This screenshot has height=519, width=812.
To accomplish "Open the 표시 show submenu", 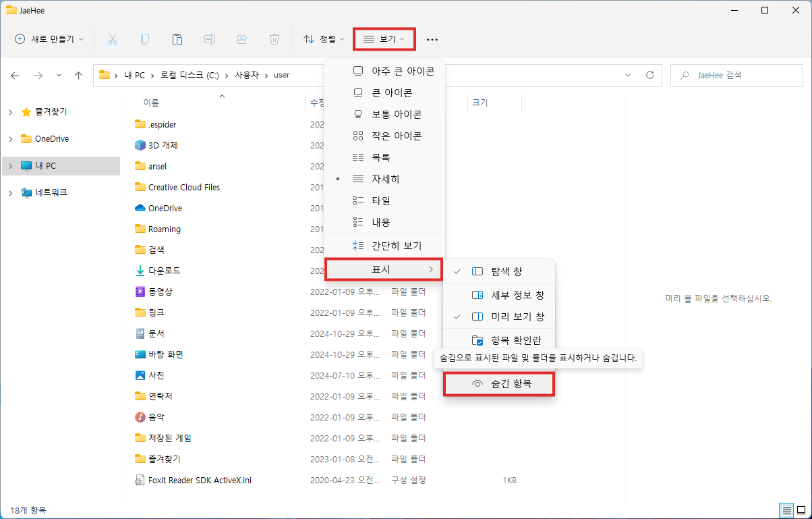I will pyautogui.click(x=384, y=269).
